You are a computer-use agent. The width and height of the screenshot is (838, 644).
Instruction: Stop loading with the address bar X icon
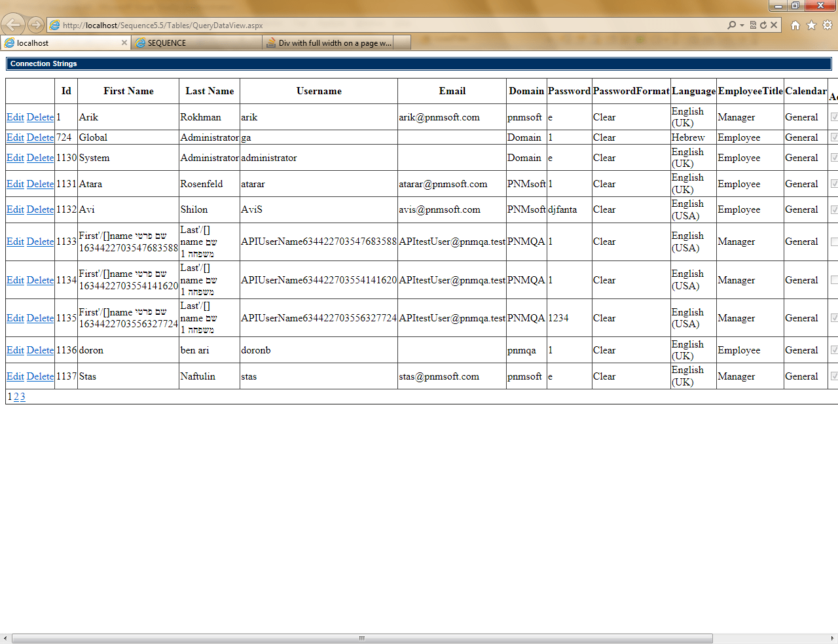(x=774, y=25)
